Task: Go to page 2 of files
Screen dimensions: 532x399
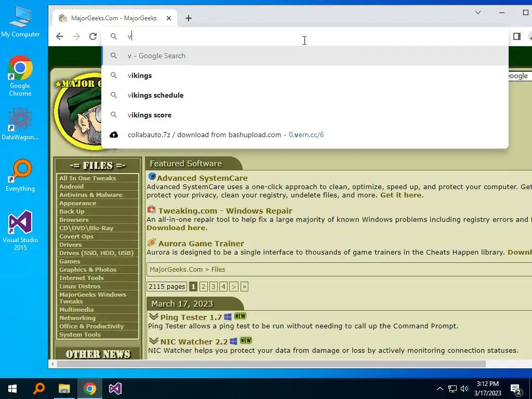Action: coord(204,287)
